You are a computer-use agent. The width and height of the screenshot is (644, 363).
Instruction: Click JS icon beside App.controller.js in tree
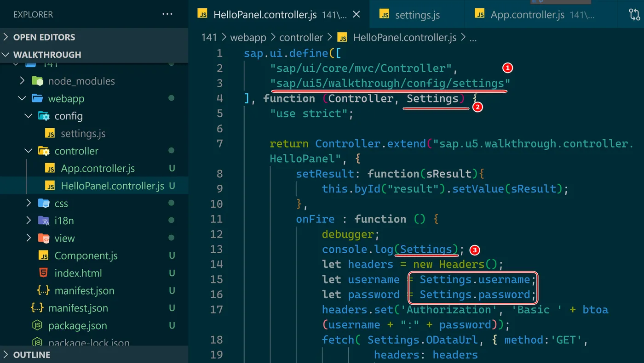click(x=50, y=169)
